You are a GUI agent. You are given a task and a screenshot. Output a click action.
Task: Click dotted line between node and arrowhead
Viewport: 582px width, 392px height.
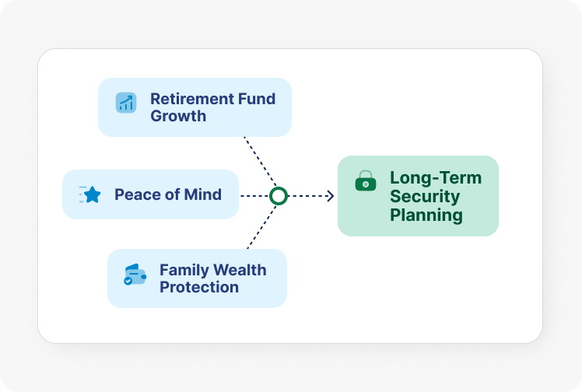click(x=307, y=196)
